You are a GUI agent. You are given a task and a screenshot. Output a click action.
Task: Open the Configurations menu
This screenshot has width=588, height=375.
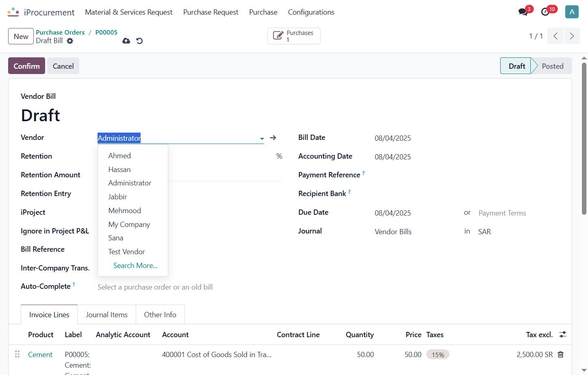tap(311, 12)
